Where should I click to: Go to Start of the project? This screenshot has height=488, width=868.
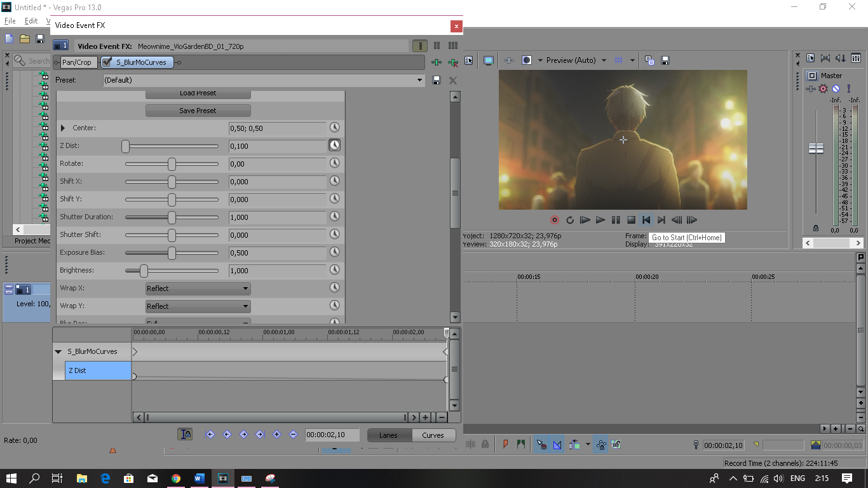tap(646, 220)
